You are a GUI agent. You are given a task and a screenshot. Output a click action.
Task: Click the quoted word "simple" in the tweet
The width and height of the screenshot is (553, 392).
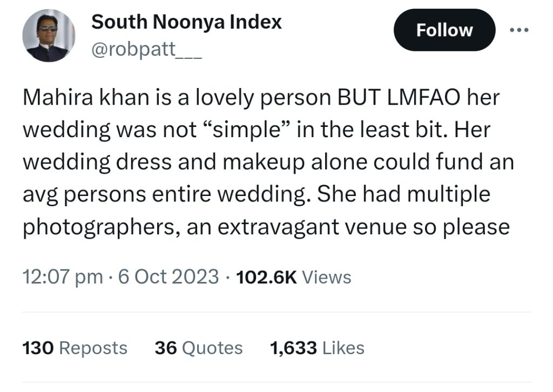coord(247,130)
